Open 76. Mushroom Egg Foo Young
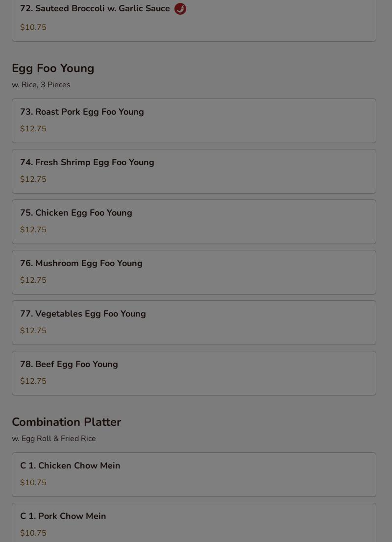This screenshot has width=392, height=542. click(x=194, y=272)
